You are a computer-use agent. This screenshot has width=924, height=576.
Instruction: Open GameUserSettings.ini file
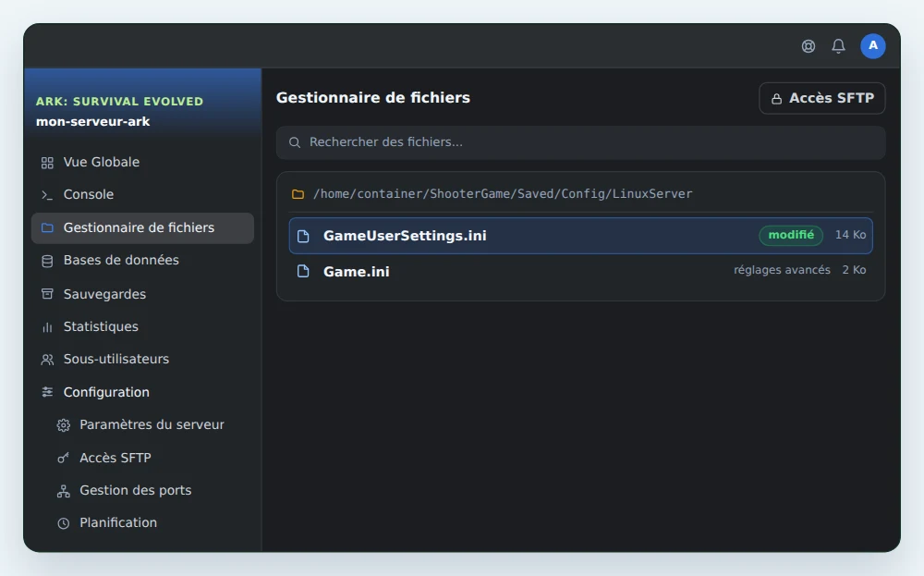pyautogui.click(x=580, y=236)
